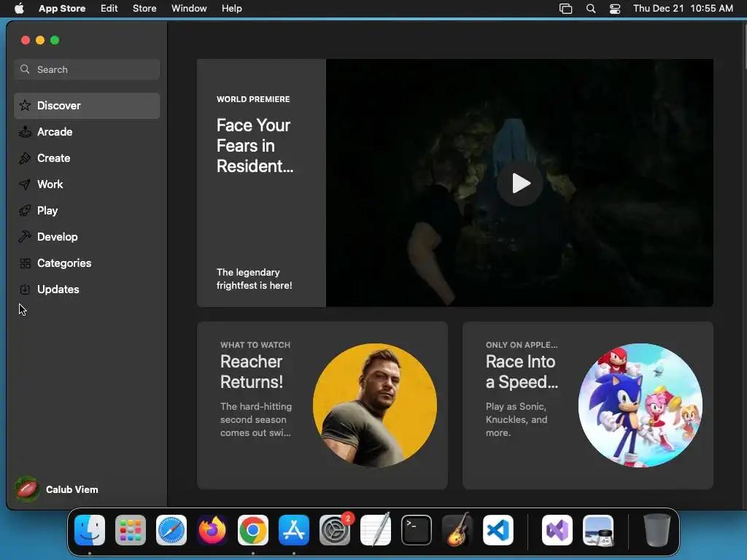Click The hard-hitting second season description
Viewport: 747px width, 560px height.
click(x=256, y=419)
